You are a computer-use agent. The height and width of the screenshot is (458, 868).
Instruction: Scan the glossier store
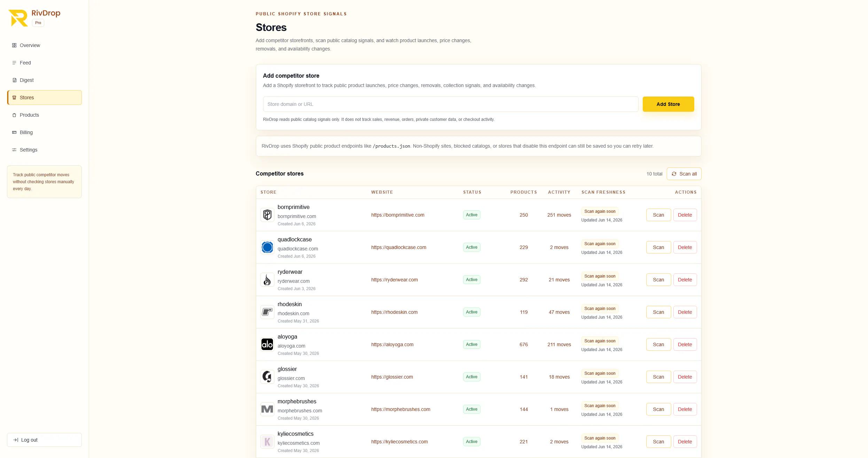[x=658, y=377]
